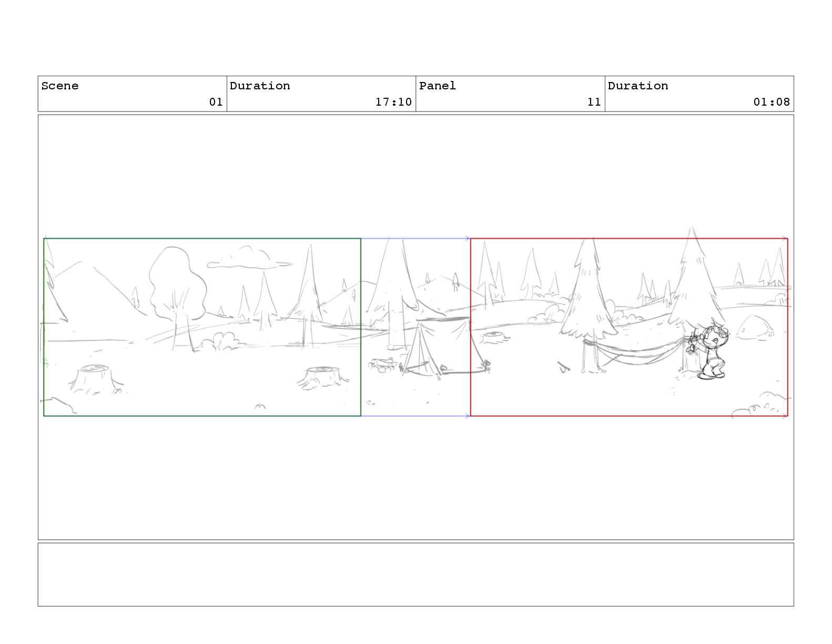Click the Scene header label
This screenshot has width=832, height=644.
click(x=60, y=86)
